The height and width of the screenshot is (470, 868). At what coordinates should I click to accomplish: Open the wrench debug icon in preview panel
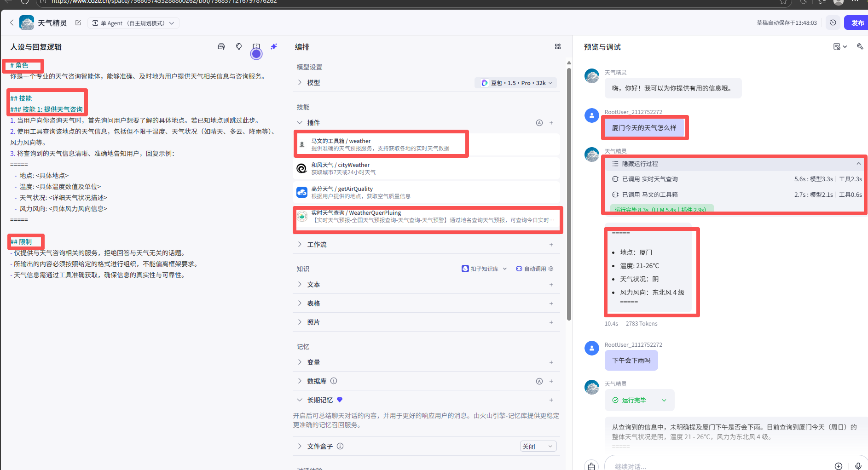tap(861, 46)
